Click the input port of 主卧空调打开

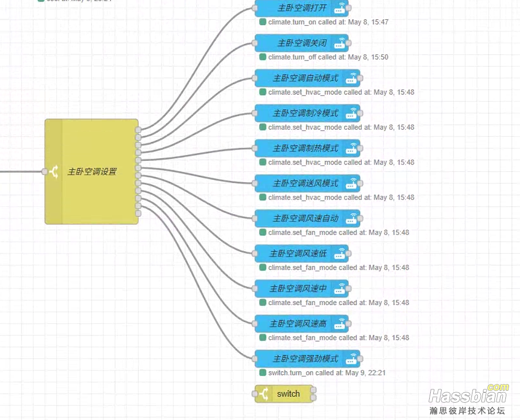click(255, 8)
